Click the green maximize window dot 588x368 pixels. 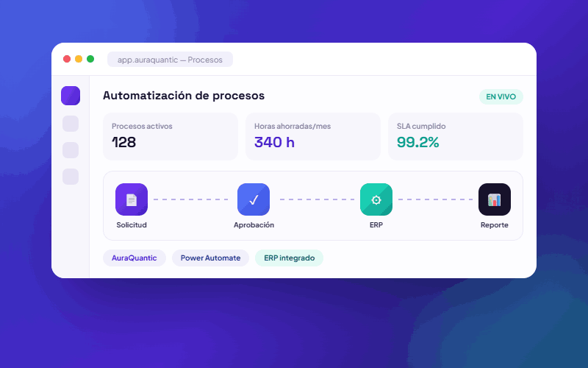point(90,59)
